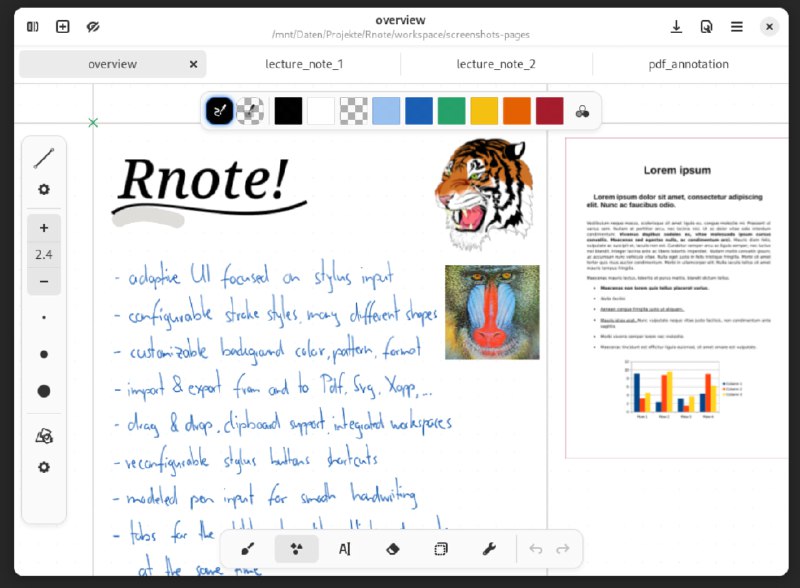Image resolution: width=800 pixels, height=588 pixels.
Task: Click the export/download button in header
Action: (x=678, y=26)
